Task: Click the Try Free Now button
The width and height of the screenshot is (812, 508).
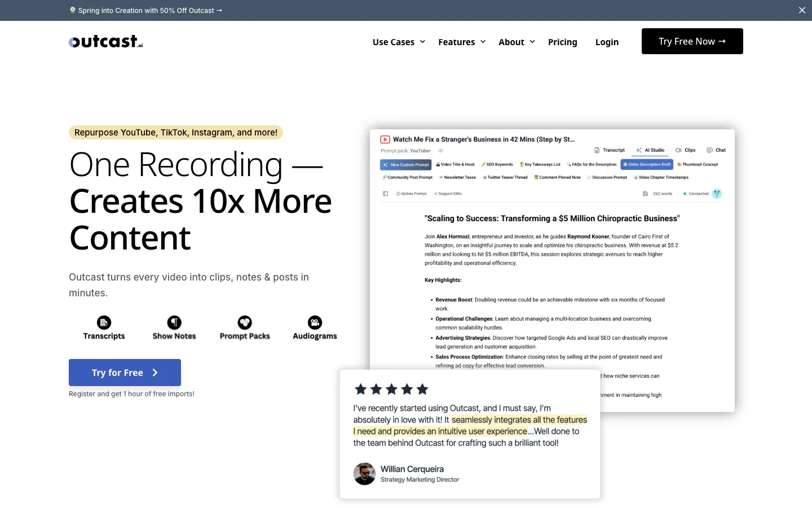Action: (692, 41)
